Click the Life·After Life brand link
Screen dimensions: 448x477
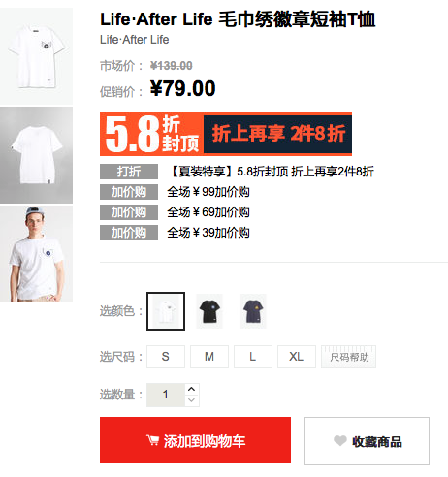(x=134, y=40)
